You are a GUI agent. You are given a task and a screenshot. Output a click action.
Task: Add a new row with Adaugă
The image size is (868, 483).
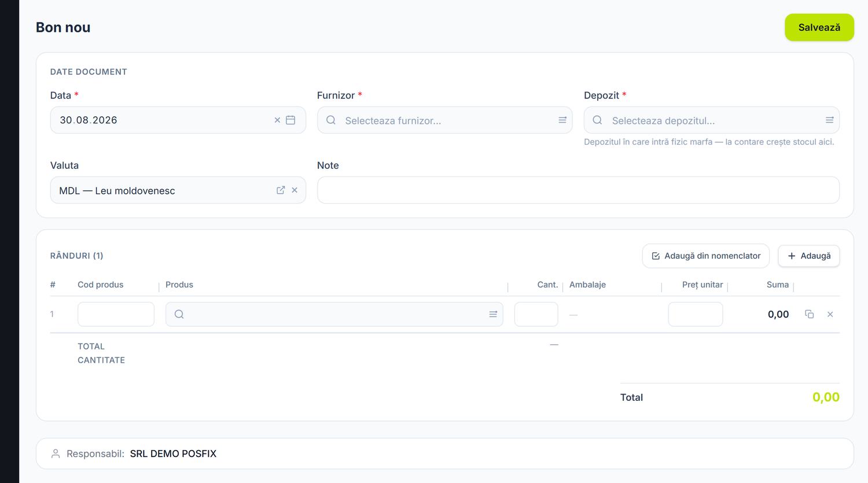pyautogui.click(x=809, y=256)
